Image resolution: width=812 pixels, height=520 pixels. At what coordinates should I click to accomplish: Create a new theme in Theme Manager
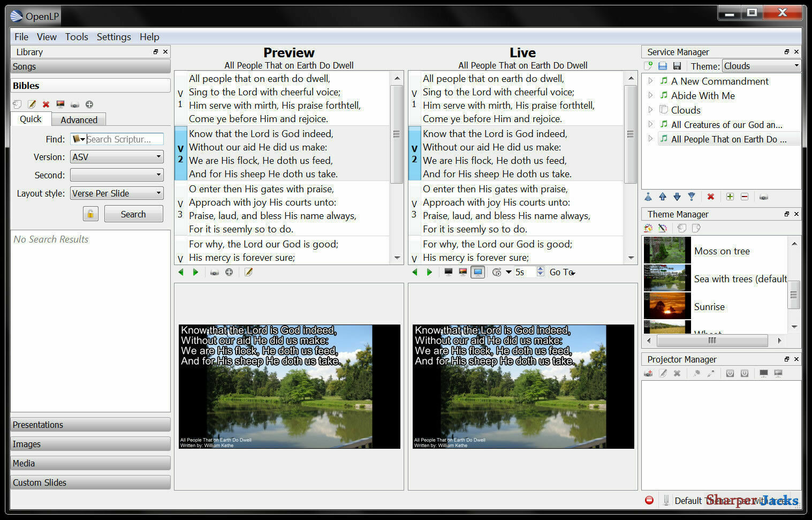(x=648, y=228)
